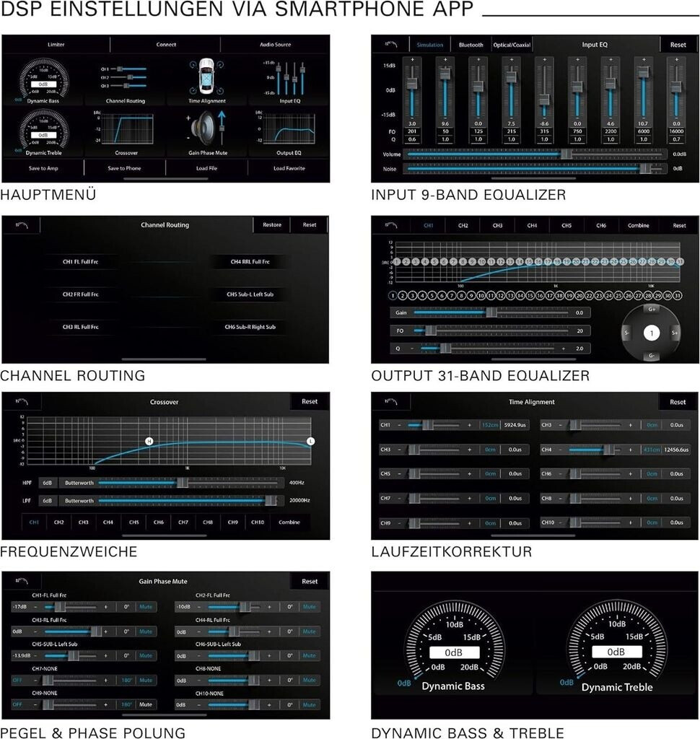Open CH5 Sub-L Left Sub routing selector
The image size is (700, 739).
click(250, 294)
